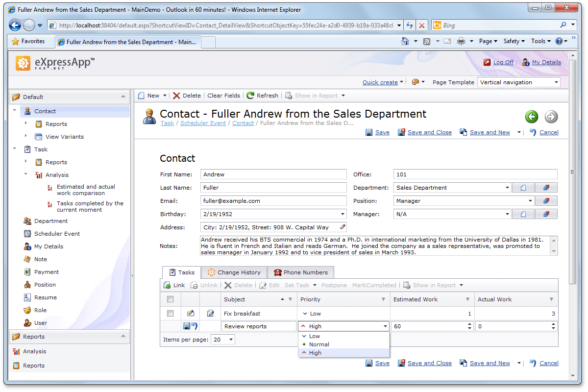Click the Save and Close link at top
This screenshot has height=392, width=588.
pos(429,132)
